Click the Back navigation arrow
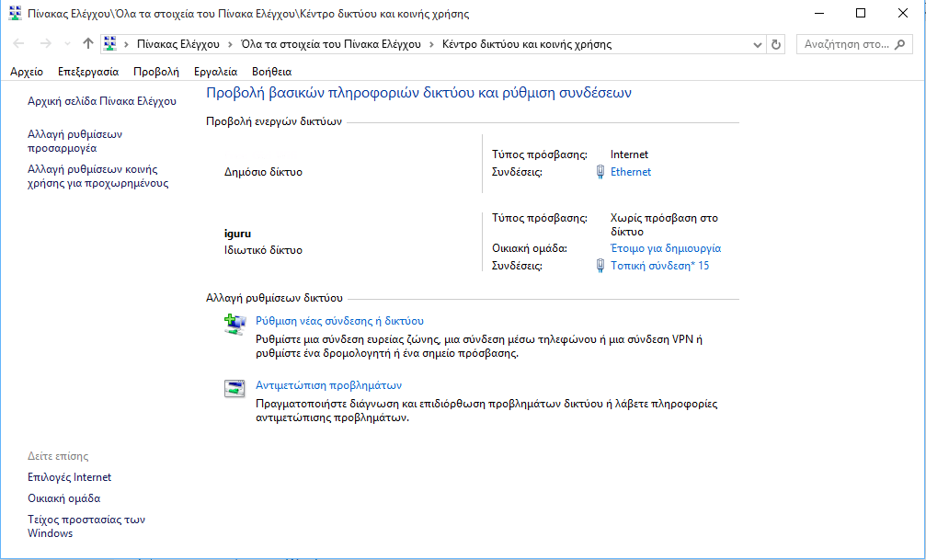 19,44
